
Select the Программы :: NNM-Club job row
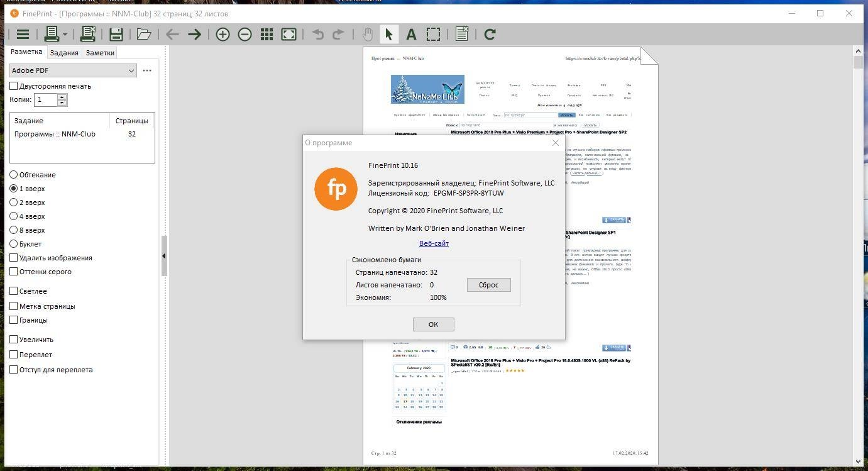pos(82,134)
